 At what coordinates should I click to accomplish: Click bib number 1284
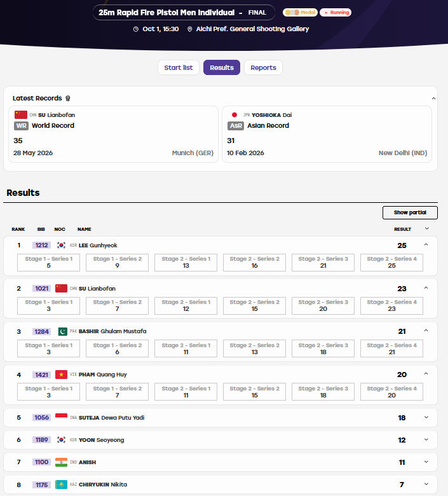click(41, 331)
